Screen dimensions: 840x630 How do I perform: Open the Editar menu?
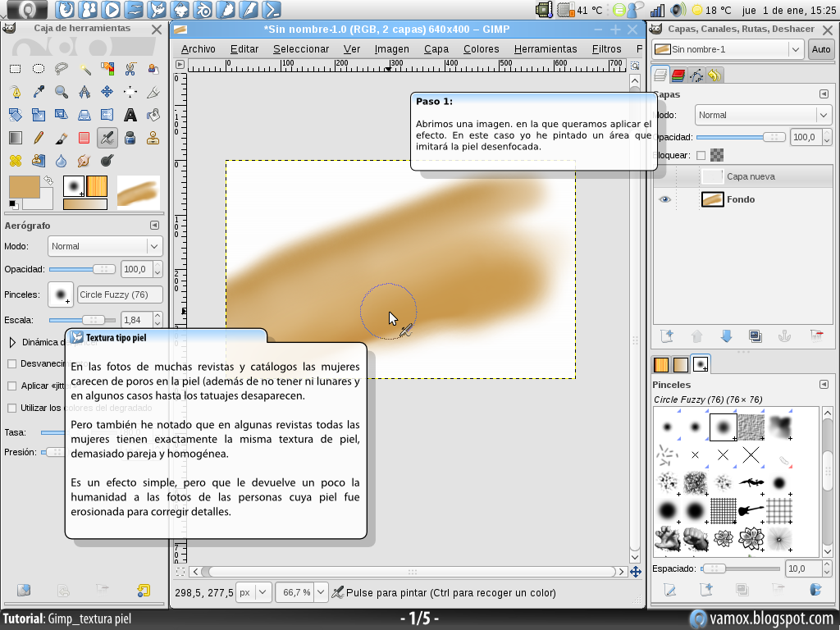244,49
